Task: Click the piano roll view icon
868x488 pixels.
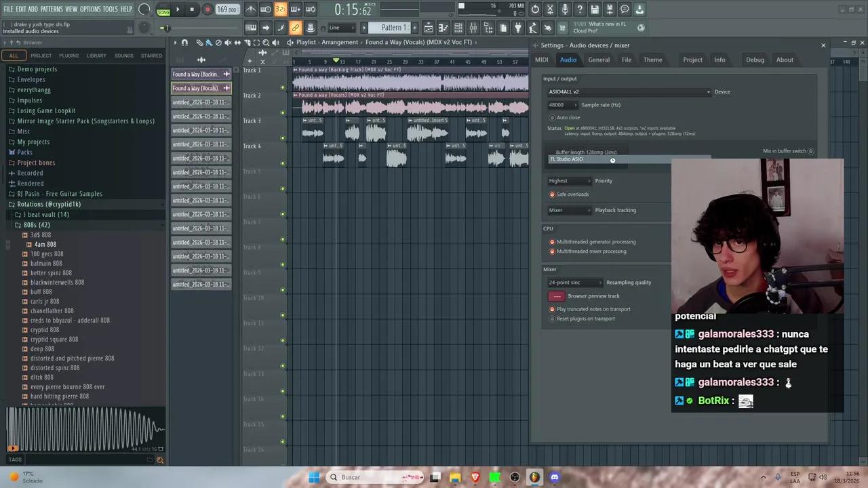Action: [x=443, y=28]
